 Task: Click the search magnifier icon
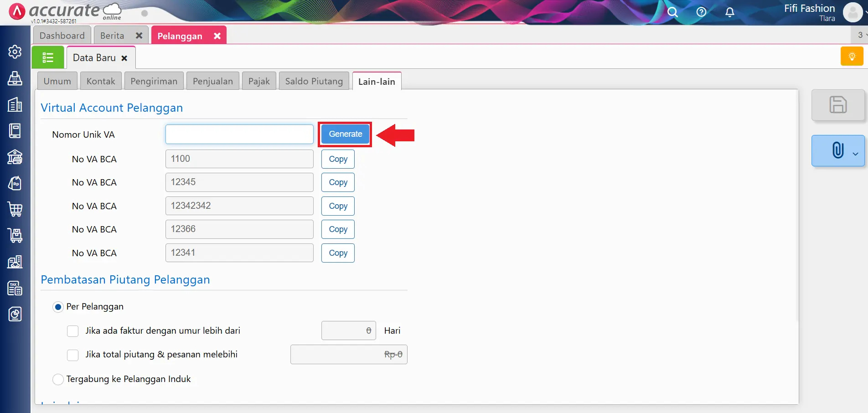point(672,12)
